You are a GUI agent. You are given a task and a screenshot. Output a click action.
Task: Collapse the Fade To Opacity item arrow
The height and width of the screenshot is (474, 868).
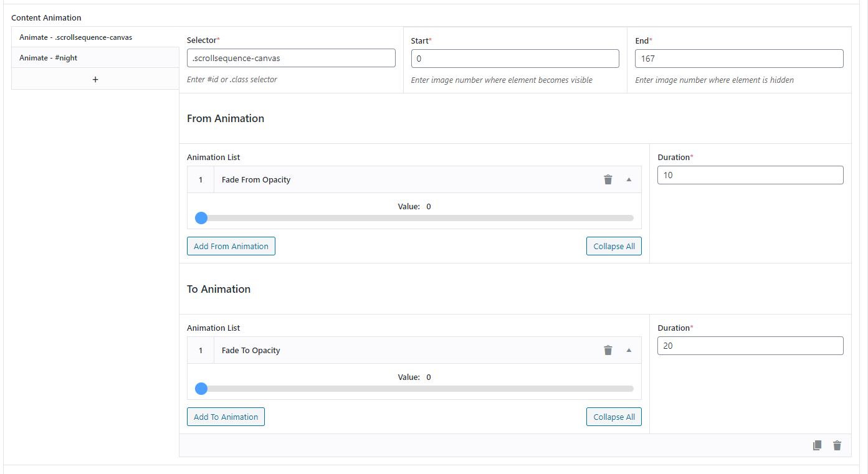click(629, 350)
